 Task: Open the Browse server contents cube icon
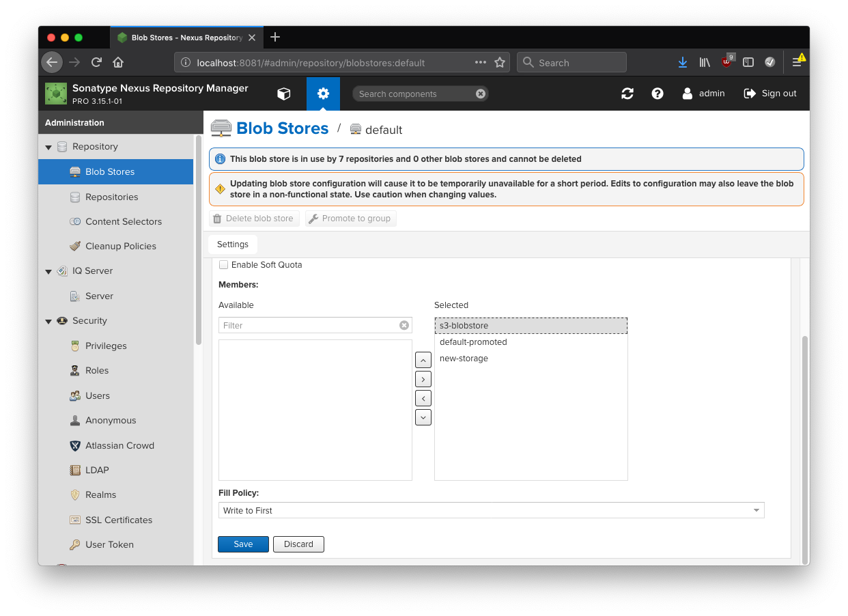[284, 94]
